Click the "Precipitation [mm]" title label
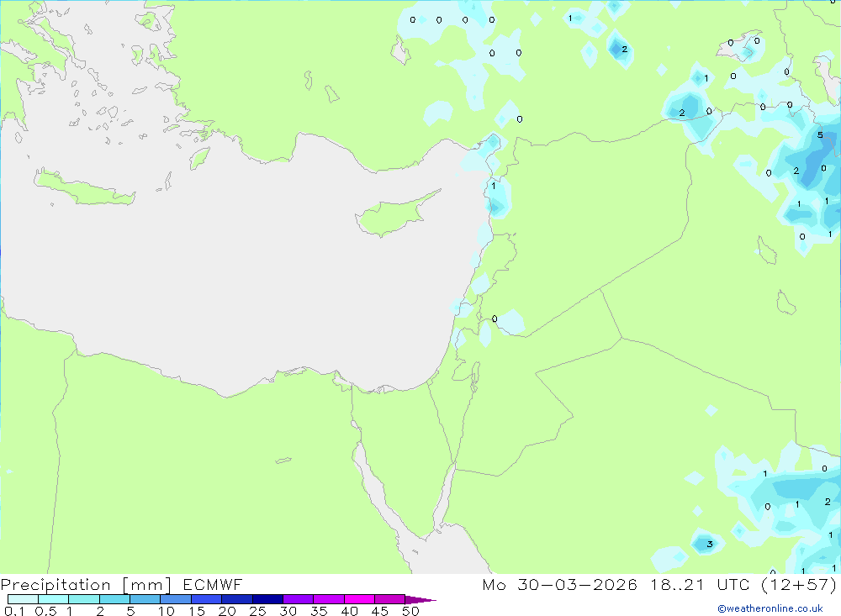841x616 pixels. pos(86,585)
